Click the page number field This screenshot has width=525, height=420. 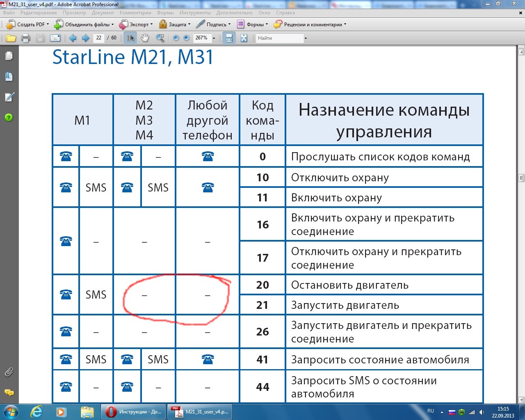coord(99,38)
